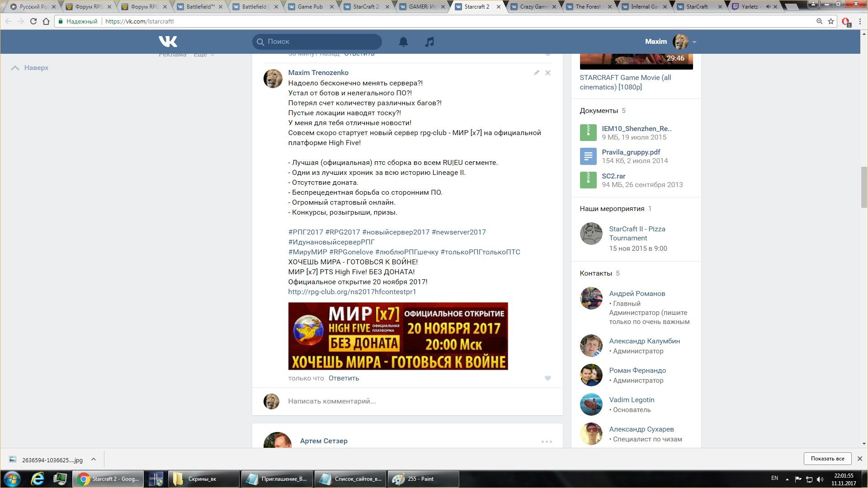The image size is (868, 488).
Task: Like the comment with heart icon
Action: coord(547,378)
